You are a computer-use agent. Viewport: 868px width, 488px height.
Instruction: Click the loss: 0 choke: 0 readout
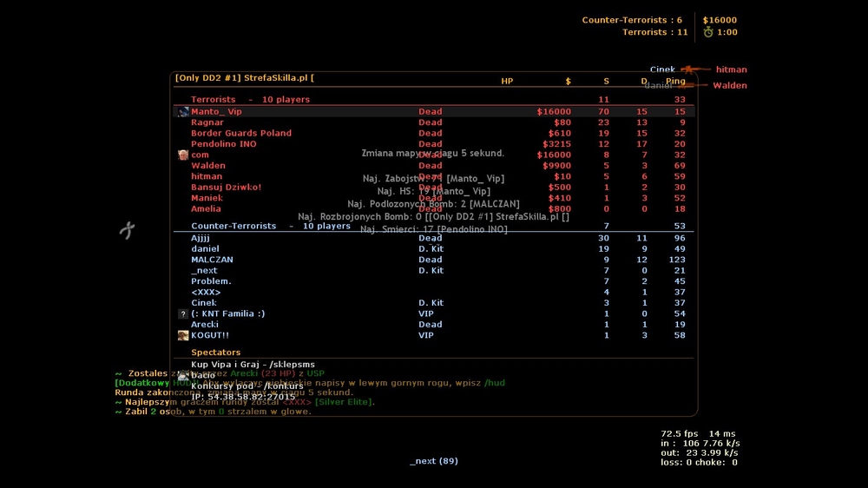click(699, 463)
